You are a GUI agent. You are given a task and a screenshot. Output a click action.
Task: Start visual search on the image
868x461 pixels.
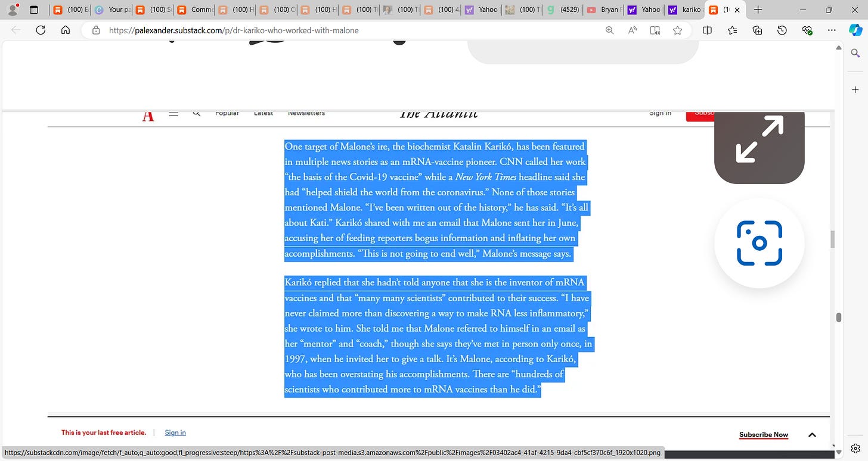[x=759, y=243]
